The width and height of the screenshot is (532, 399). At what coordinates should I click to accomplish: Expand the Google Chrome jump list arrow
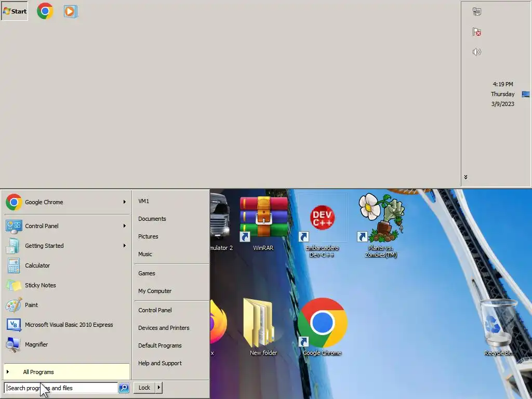point(125,202)
